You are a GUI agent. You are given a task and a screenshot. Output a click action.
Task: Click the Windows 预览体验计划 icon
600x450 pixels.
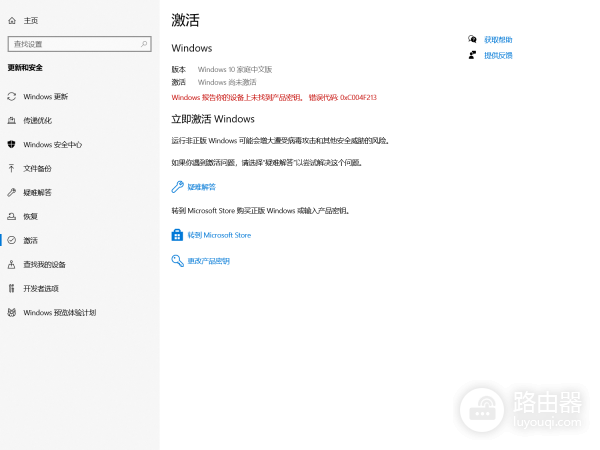(x=12, y=312)
